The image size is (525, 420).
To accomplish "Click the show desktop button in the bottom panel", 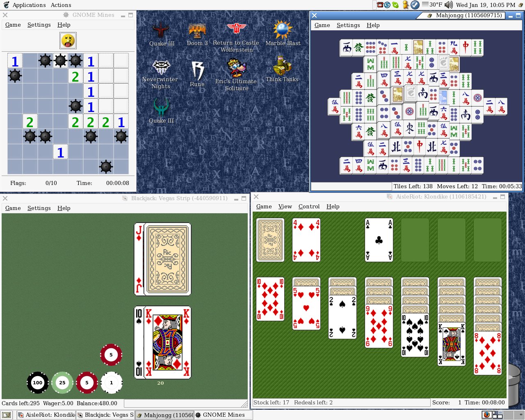I will (7, 415).
